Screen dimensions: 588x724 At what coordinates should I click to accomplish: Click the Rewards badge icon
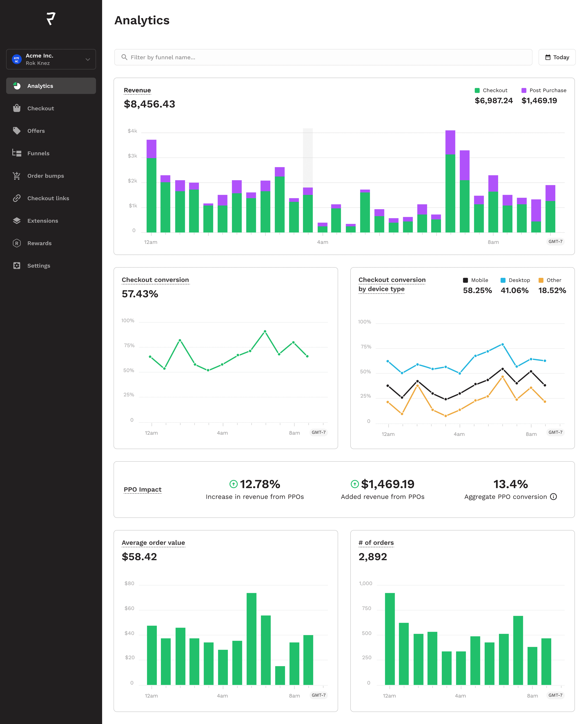pos(17,243)
